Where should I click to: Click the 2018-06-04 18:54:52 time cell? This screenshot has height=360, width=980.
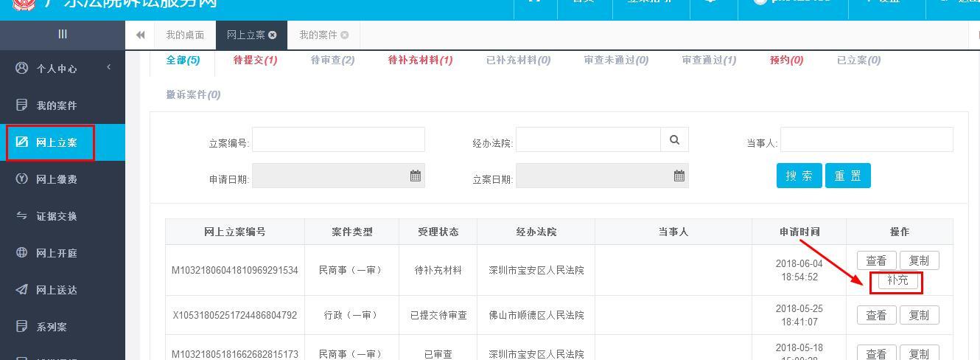pos(799,271)
